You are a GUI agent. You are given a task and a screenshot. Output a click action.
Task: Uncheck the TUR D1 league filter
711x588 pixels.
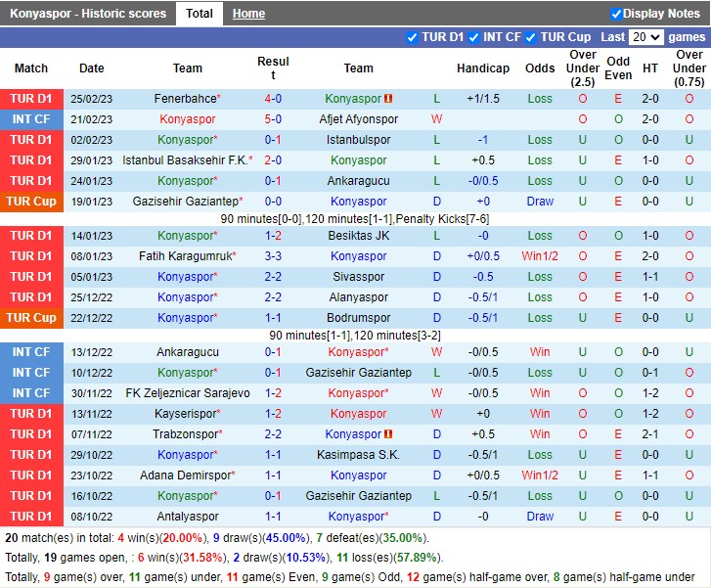pyautogui.click(x=412, y=37)
